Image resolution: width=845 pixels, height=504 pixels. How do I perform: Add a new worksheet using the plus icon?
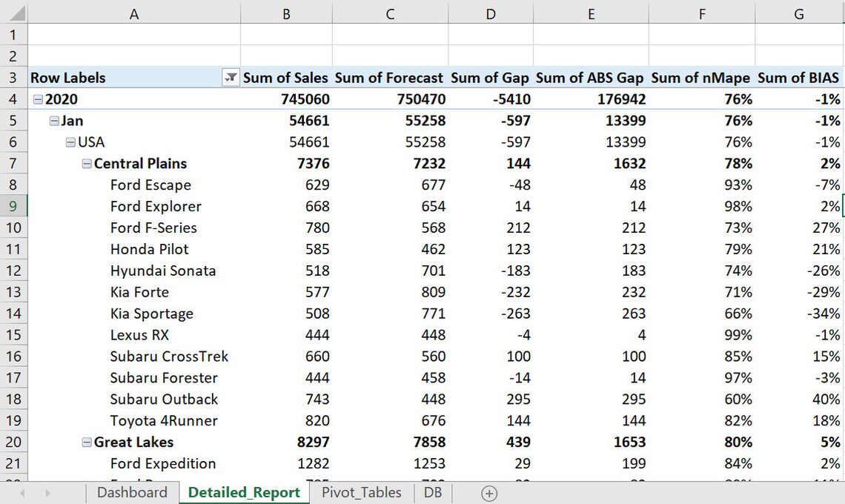coord(488,492)
